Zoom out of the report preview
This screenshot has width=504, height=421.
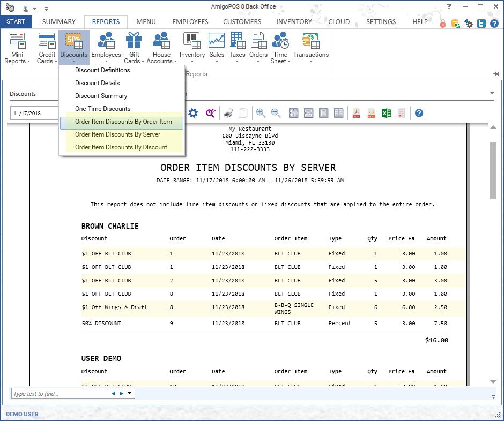[x=276, y=113]
